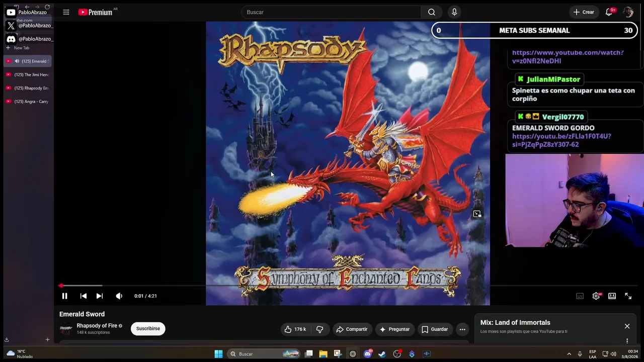Open the YouTube notifications bell

pyautogui.click(x=609, y=12)
